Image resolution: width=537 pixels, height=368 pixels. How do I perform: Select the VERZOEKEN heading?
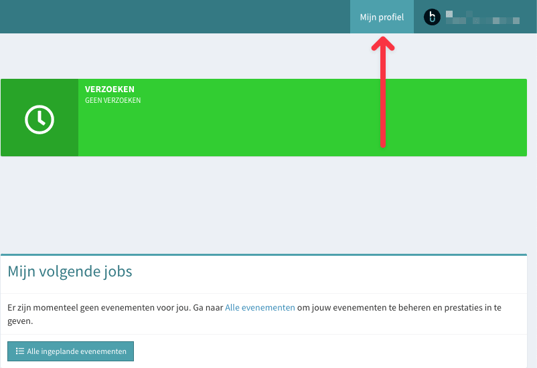[x=110, y=89]
